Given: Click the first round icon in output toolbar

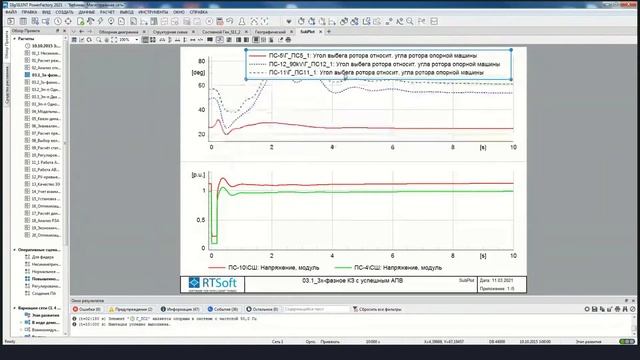Looking at the screenshot, I should (587, 309).
